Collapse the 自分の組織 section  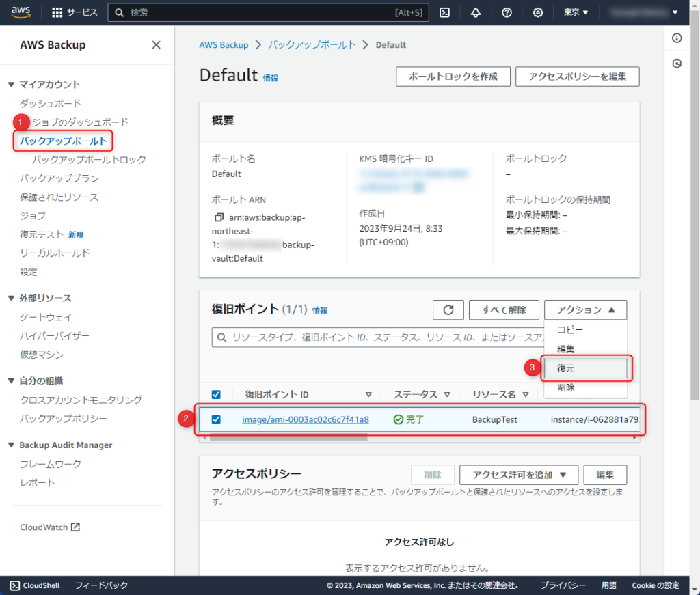(11, 380)
